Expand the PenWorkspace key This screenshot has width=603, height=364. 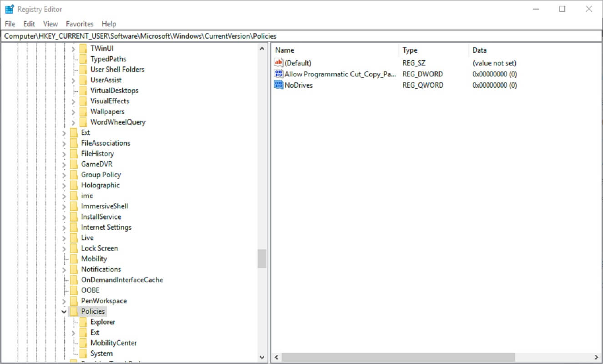coord(64,301)
